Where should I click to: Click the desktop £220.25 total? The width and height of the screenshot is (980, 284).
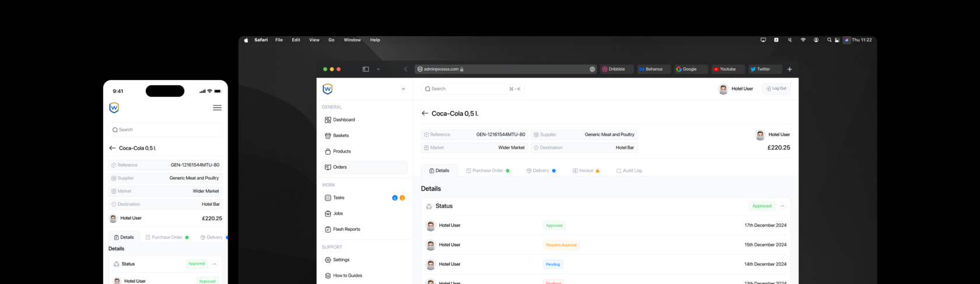[779, 148]
